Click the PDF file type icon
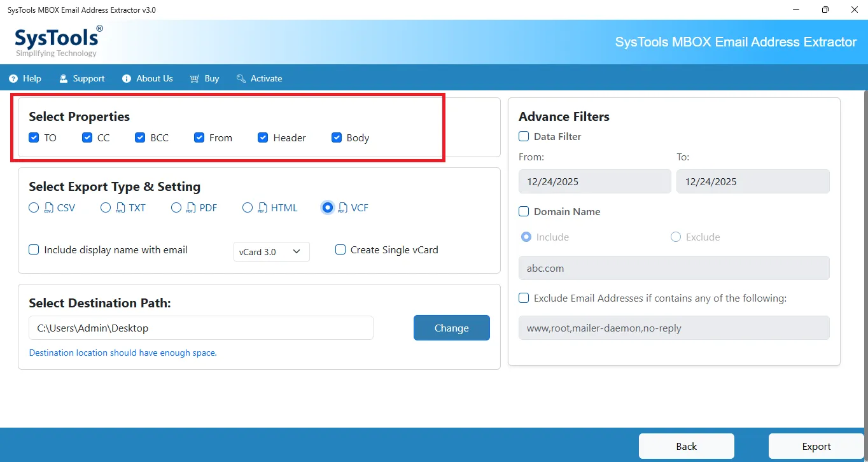 point(191,207)
